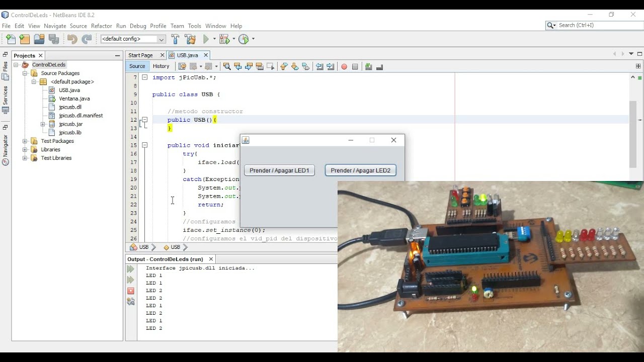Select the USB.java editor tab
Viewport: 644px width, 362px height.
187,55
